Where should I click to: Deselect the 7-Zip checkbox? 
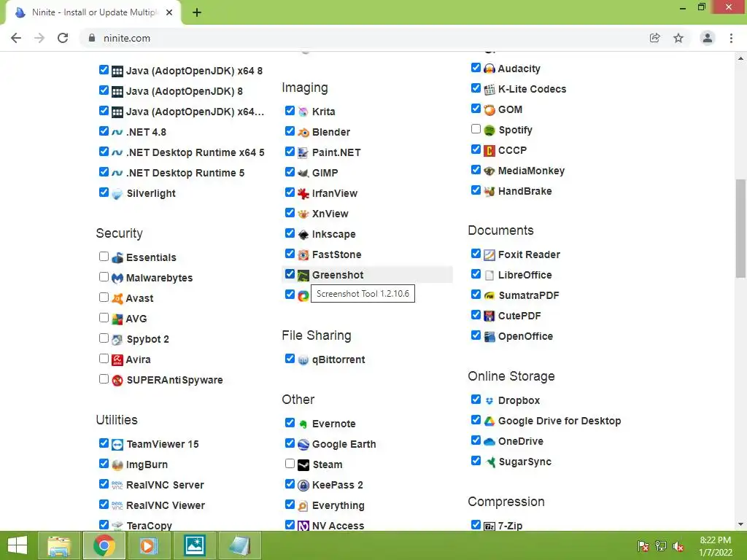click(476, 525)
